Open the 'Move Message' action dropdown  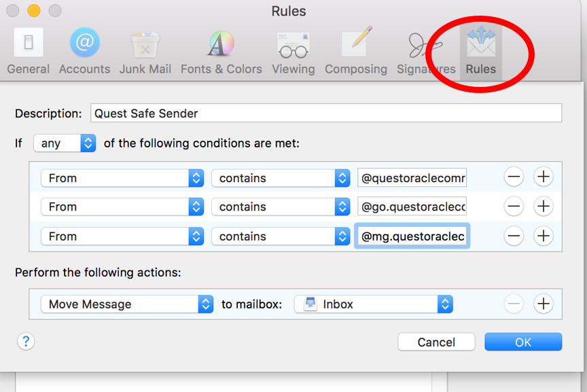click(127, 304)
